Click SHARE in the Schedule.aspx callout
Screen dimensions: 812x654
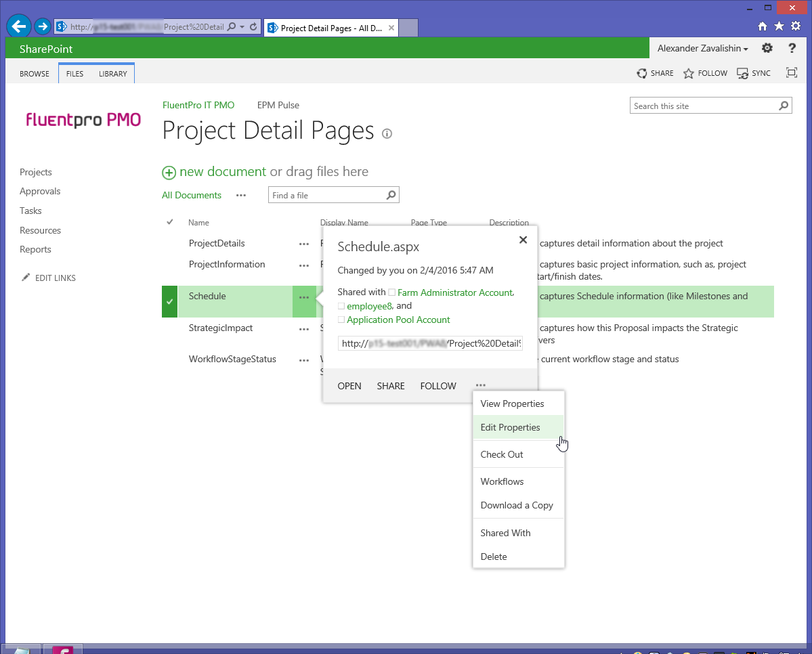[391, 386]
